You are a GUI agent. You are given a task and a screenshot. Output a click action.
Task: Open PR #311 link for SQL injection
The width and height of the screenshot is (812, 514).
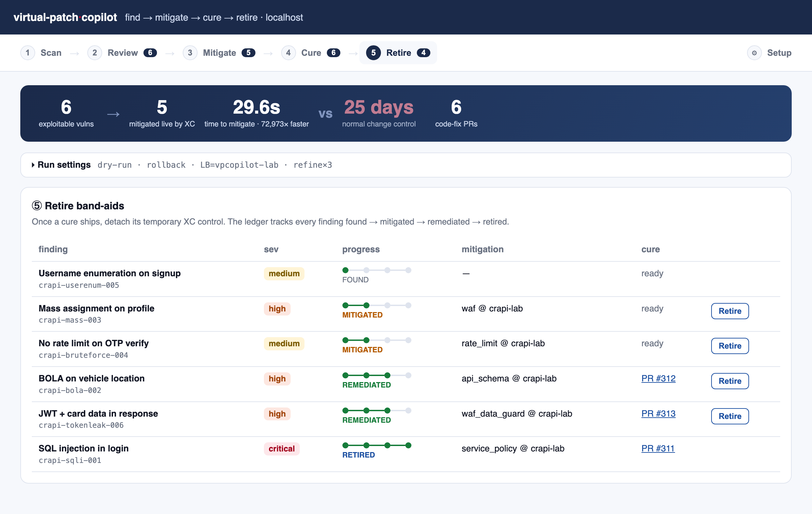(x=658, y=448)
